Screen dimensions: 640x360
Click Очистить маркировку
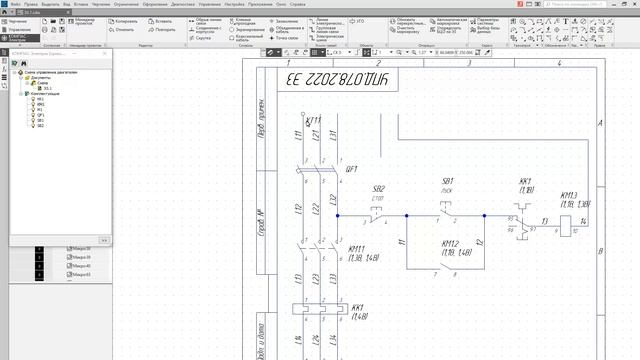[x=404, y=30]
